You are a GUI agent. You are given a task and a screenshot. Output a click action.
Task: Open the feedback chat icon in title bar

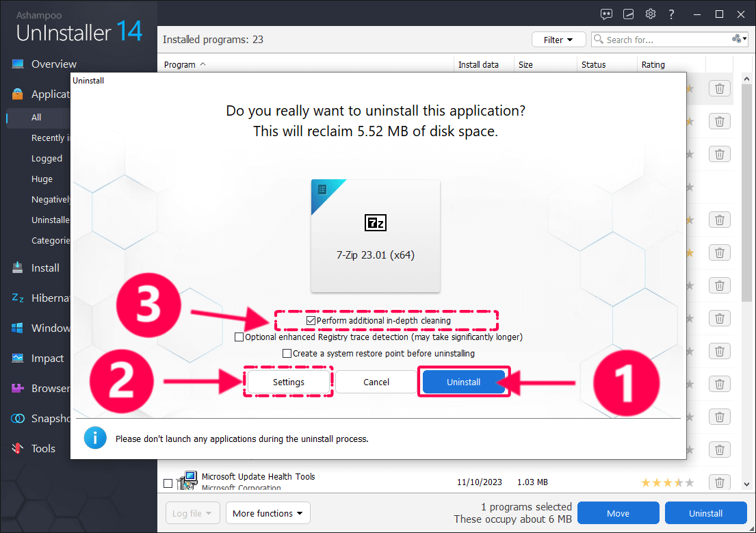[x=606, y=14]
